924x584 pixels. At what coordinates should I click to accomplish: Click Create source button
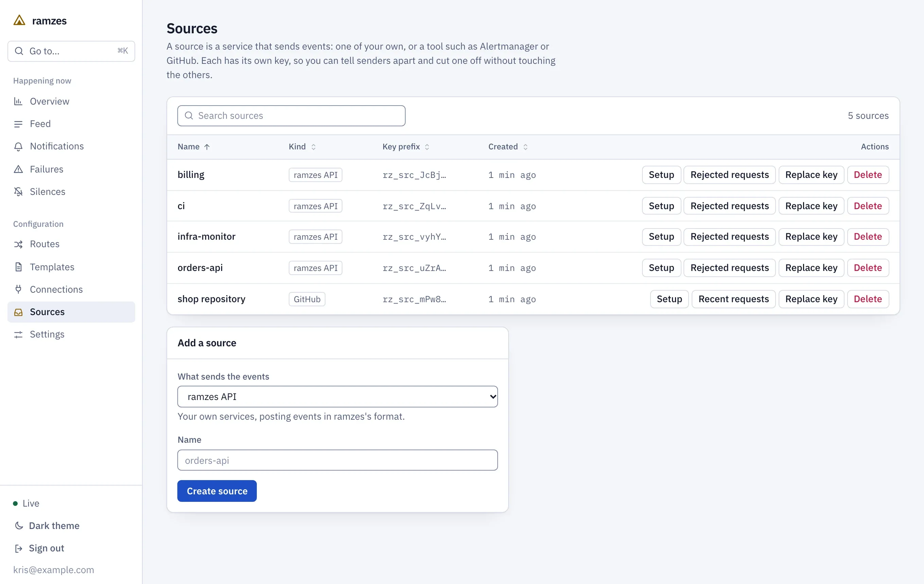point(217,491)
